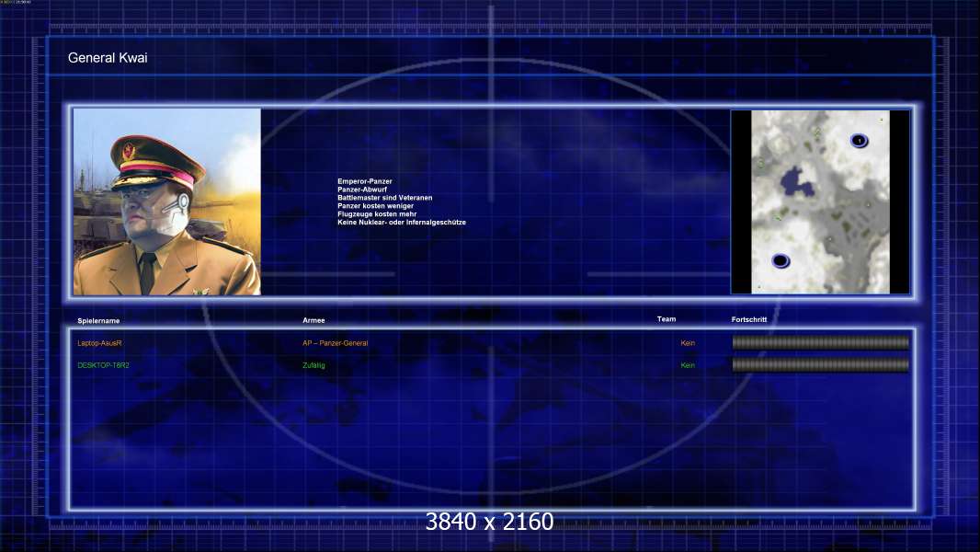Click the General Kwai portrait image

(x=167, y=201)
